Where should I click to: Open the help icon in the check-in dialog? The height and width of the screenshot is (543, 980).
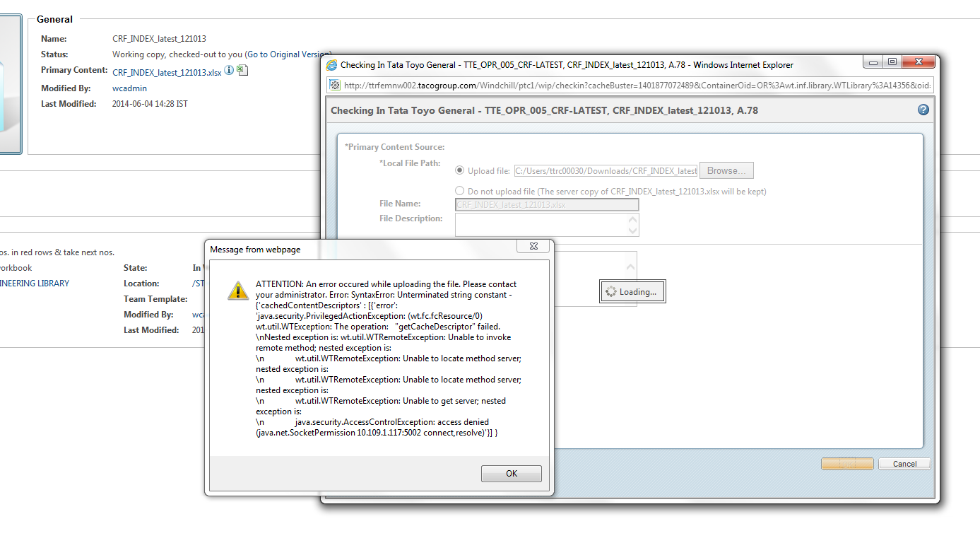(923, 110)
